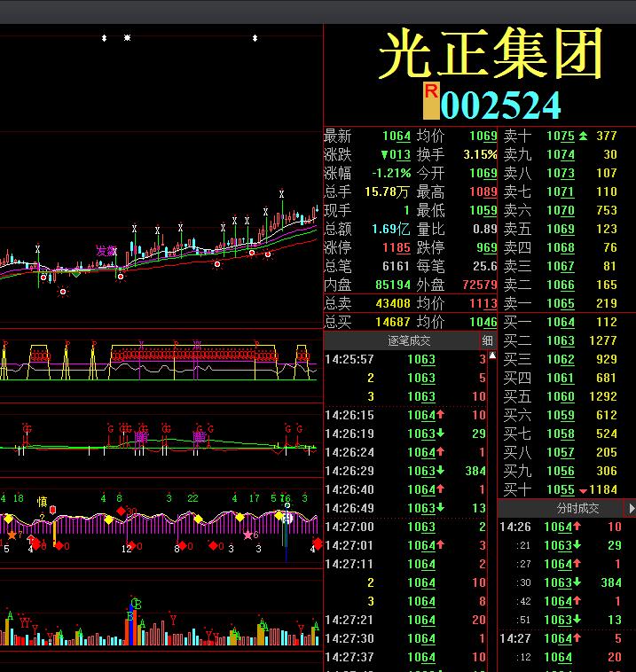Select the 买二 1063 bid row
Viewport: 636px width, 672px height.
pyautogui.click(x=560, y=340)
